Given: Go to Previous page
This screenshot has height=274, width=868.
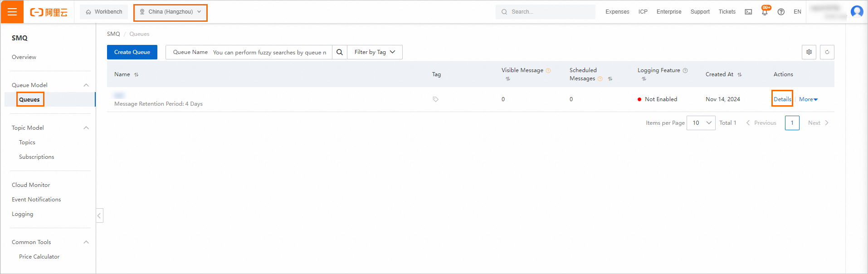Looking at the screenshot, I should (x=761, y=123).
